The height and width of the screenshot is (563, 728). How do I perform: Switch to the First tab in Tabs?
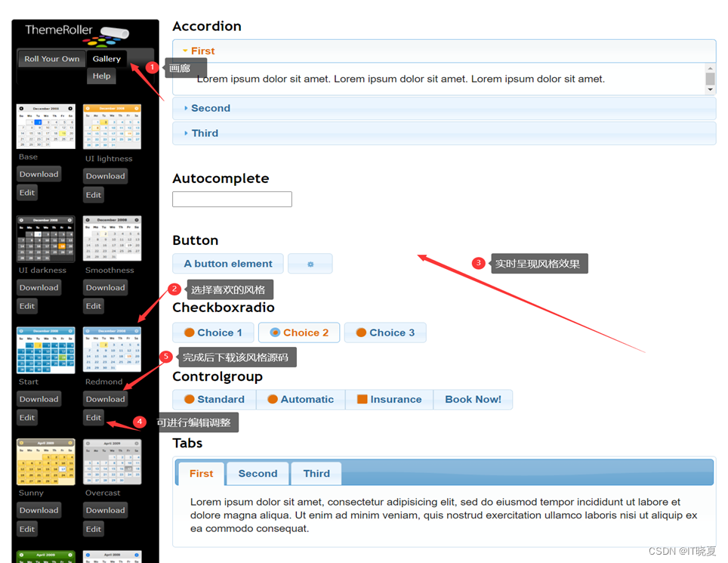202,474
